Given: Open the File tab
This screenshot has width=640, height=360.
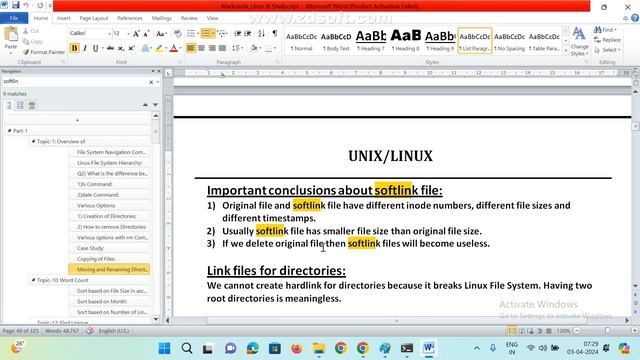Looking at the screenshot, I should [x=14, y=18].
